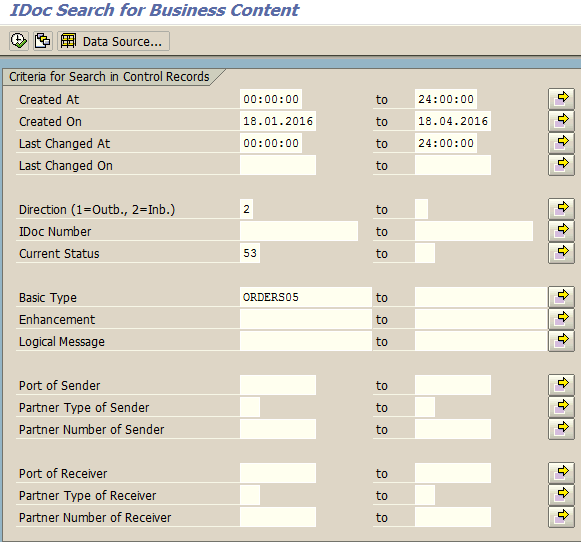
Task: Click empty Last Changed On from-date field
Action: point(278,165)
